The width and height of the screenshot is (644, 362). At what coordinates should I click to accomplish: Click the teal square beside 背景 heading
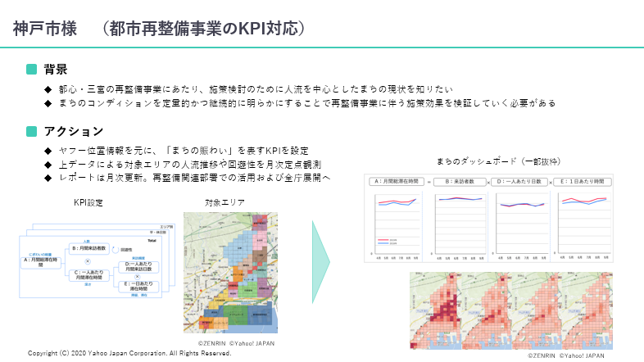[x=32, y=70]
